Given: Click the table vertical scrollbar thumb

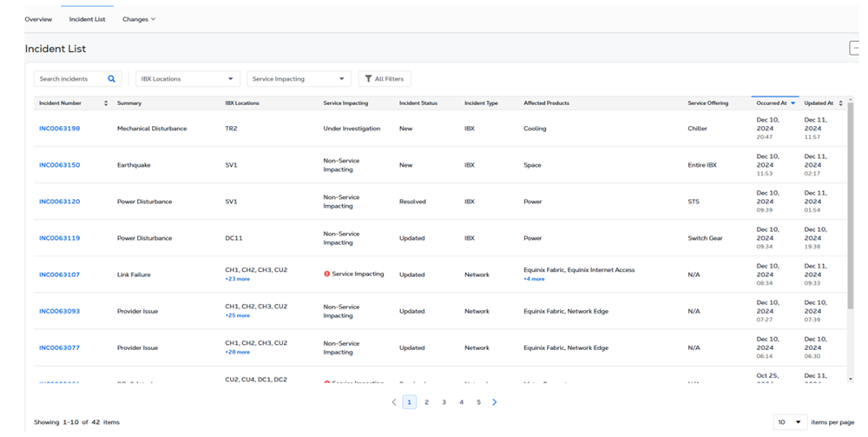Looking at the screenshot, I should tap(851, 208).
